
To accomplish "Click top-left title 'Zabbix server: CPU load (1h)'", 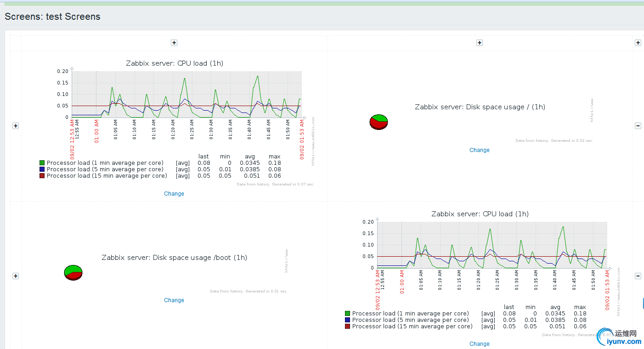I will click(x=175, y=63).
